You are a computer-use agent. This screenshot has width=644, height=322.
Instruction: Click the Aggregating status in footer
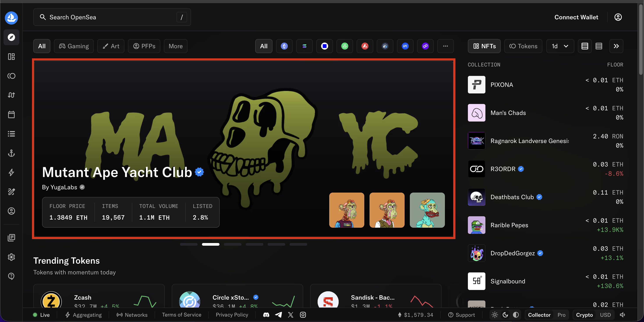(83, 315)
